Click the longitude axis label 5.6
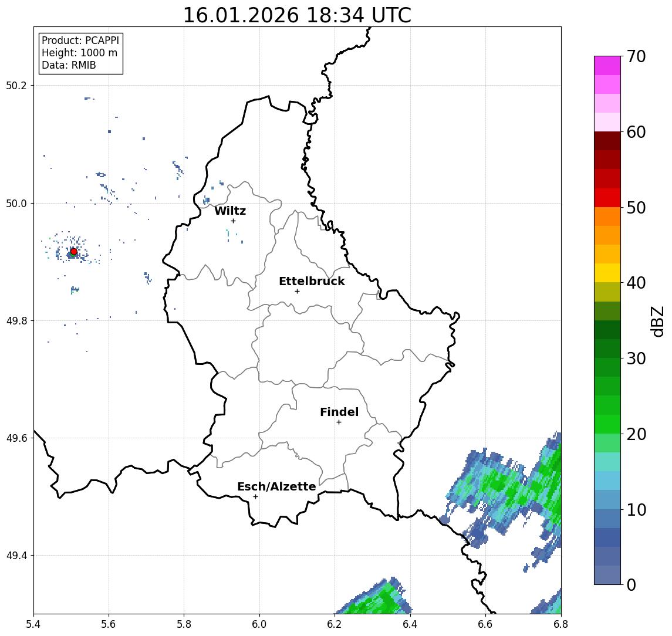The width and height of the screenshot is (672, 636). coord(109,624)
